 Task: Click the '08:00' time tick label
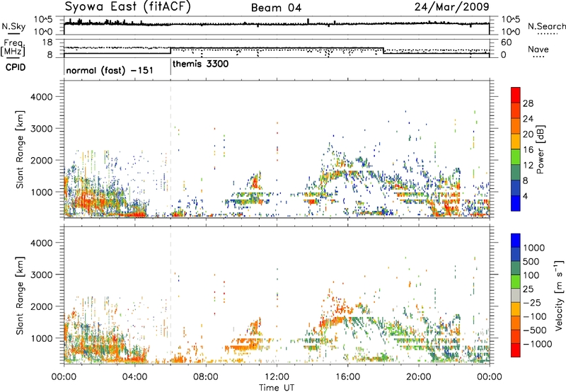[x=206, y=377]
